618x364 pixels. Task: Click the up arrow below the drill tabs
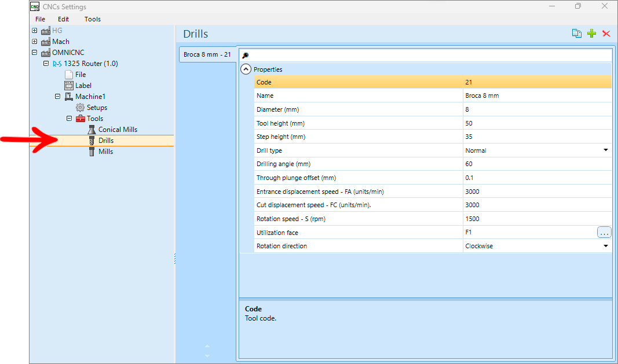pyautogui.click(x=207, y=346)
